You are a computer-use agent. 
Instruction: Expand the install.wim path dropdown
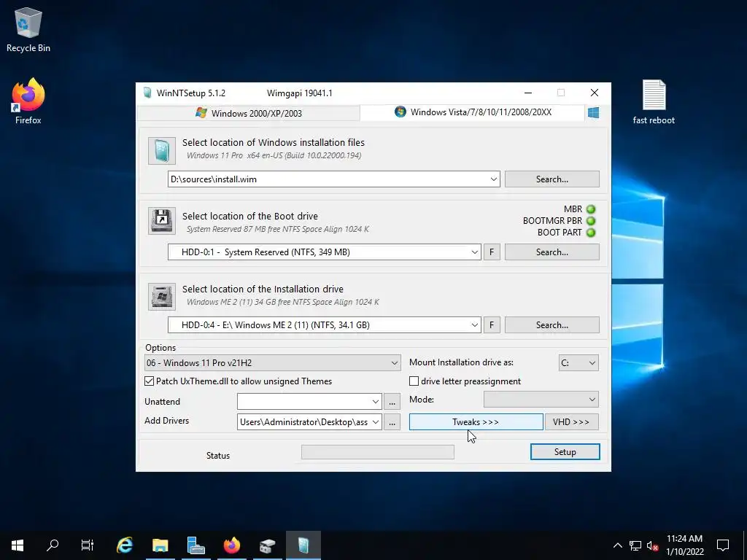(x=494, y=179)
